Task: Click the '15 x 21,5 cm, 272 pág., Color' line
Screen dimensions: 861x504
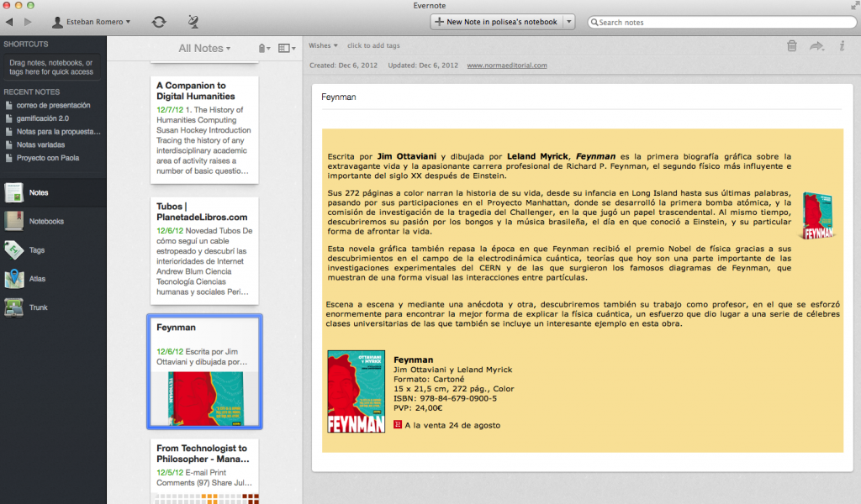Action: (453, 389)
